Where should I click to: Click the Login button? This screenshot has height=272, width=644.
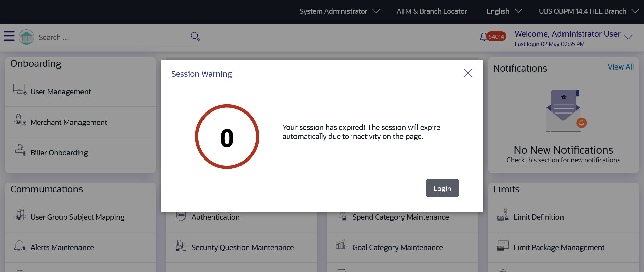pos(442,188)
